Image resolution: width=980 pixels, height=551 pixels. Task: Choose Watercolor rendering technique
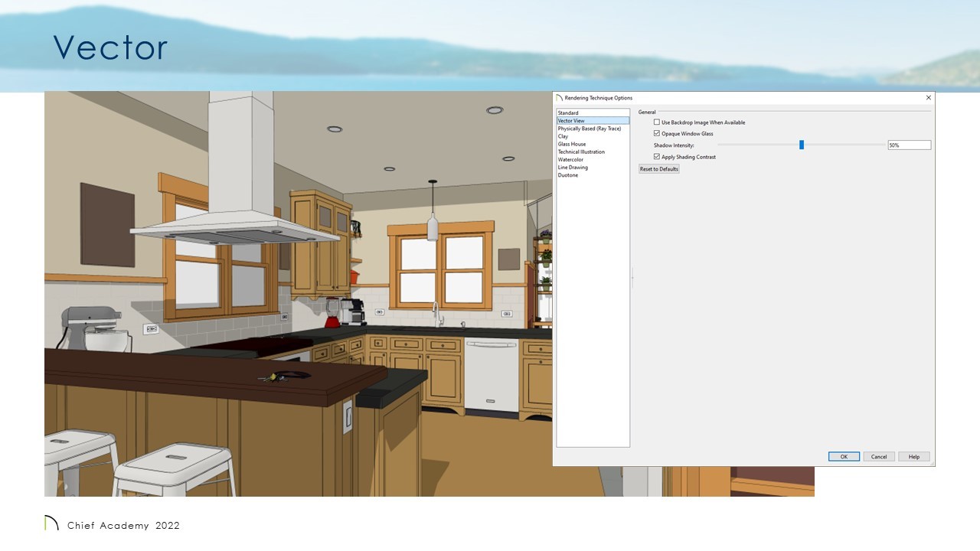point(570,159)
